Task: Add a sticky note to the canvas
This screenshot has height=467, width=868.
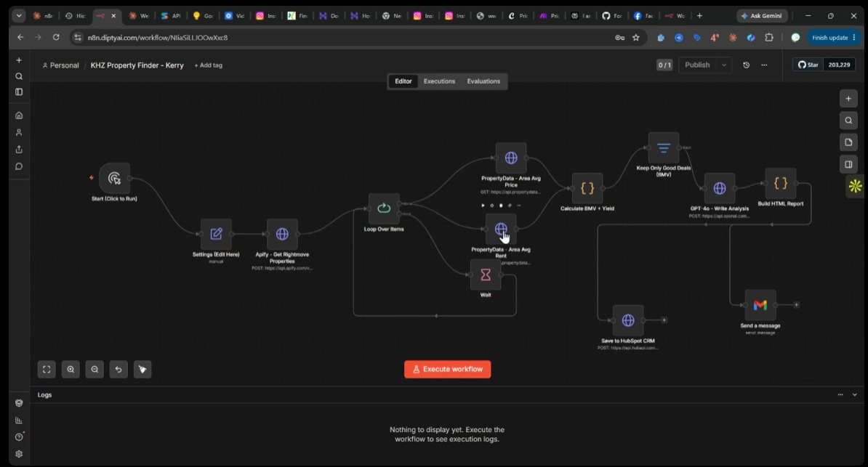Action: click(848, 142)
